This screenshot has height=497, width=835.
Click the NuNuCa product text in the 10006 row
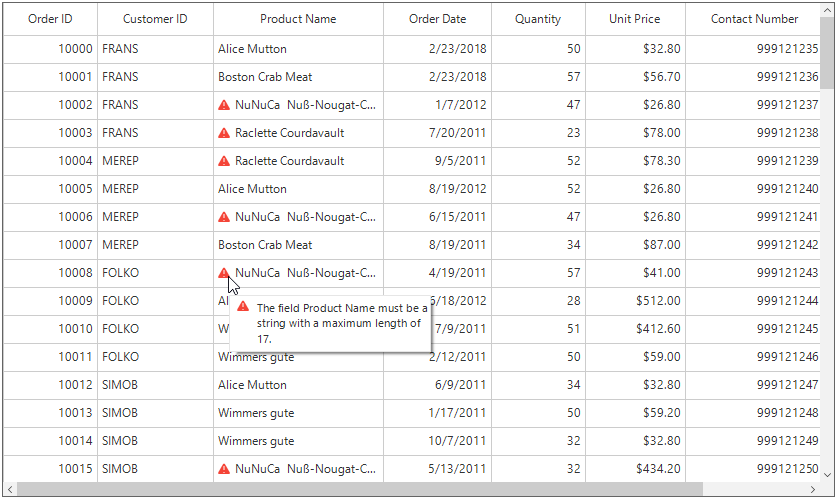tap(306, 217)
